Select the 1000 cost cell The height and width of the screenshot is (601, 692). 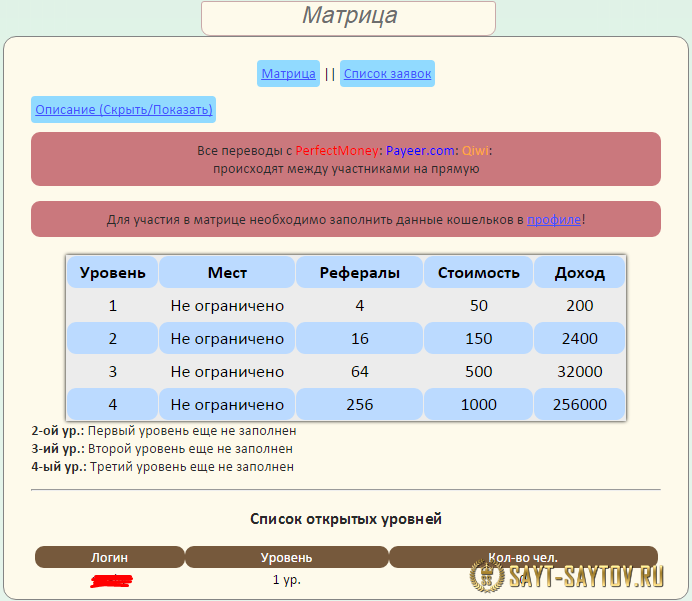(x=478, y=405)
